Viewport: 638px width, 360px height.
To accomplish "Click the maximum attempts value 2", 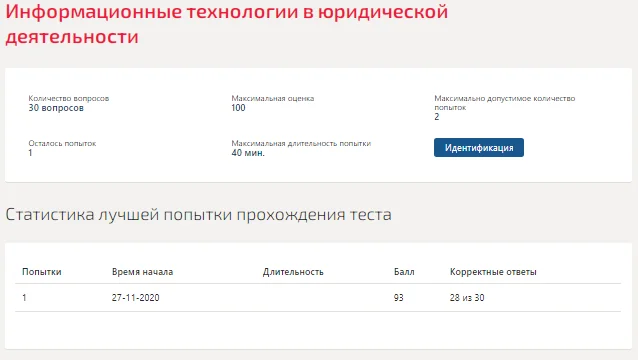I will (437, 117).
